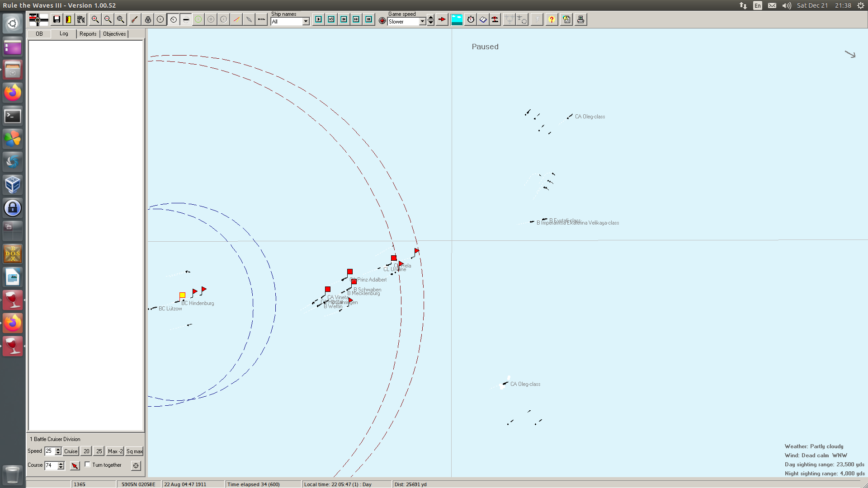
Task: Click the '1 Battle Cruiser Division' label
Action: 55,439
